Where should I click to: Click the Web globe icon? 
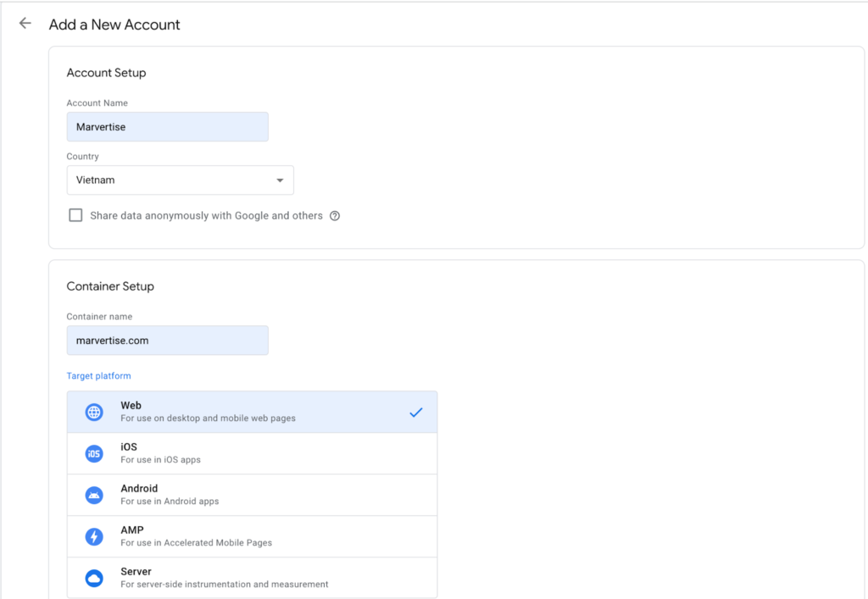click(94, 412)
